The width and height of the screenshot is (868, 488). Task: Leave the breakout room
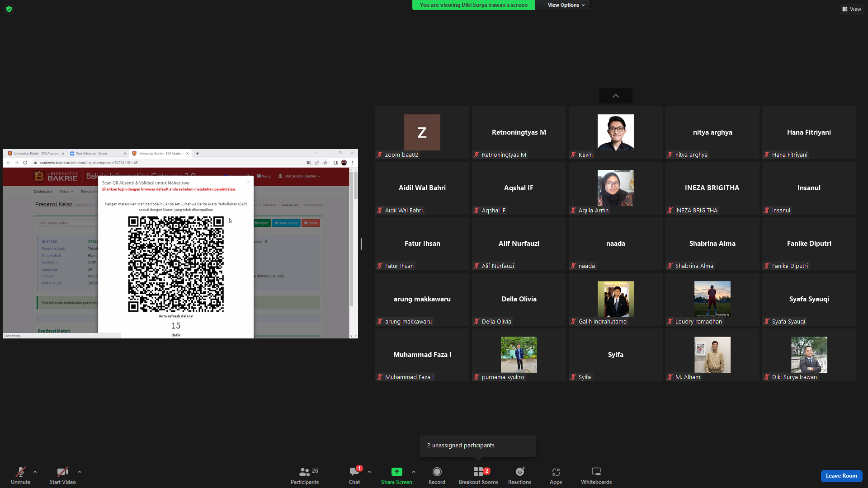[x=841, y=476]
